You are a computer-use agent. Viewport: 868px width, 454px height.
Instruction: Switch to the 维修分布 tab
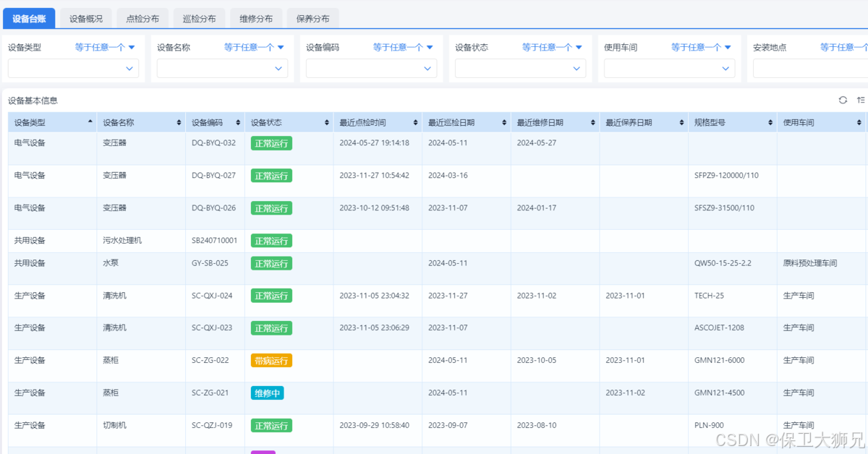256,19
